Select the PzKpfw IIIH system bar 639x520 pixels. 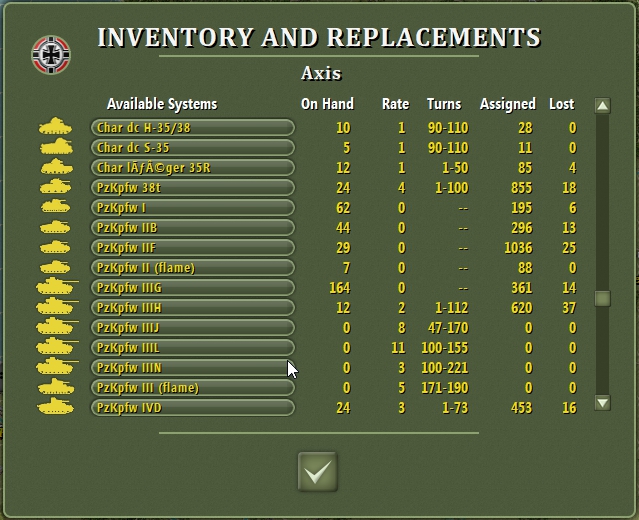click(192, 307)
